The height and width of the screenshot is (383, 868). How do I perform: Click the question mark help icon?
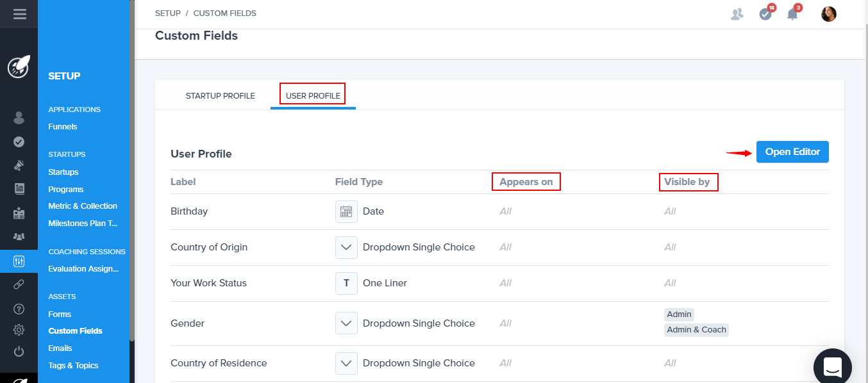tap(19, 309)
